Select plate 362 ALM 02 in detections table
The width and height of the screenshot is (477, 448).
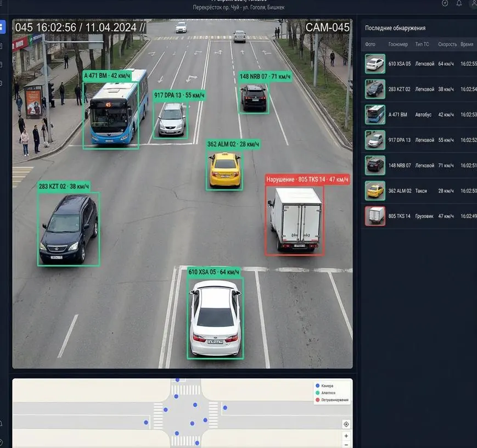coord(400,191)
